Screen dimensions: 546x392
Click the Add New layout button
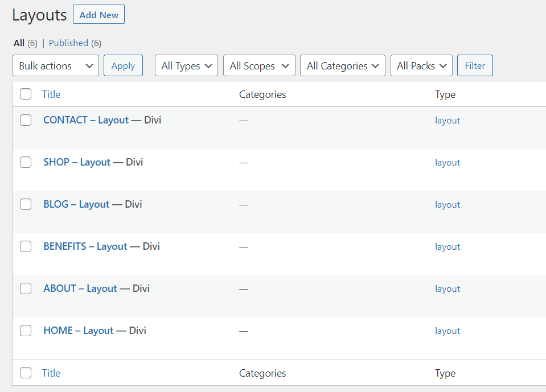(x=98, y=15)
